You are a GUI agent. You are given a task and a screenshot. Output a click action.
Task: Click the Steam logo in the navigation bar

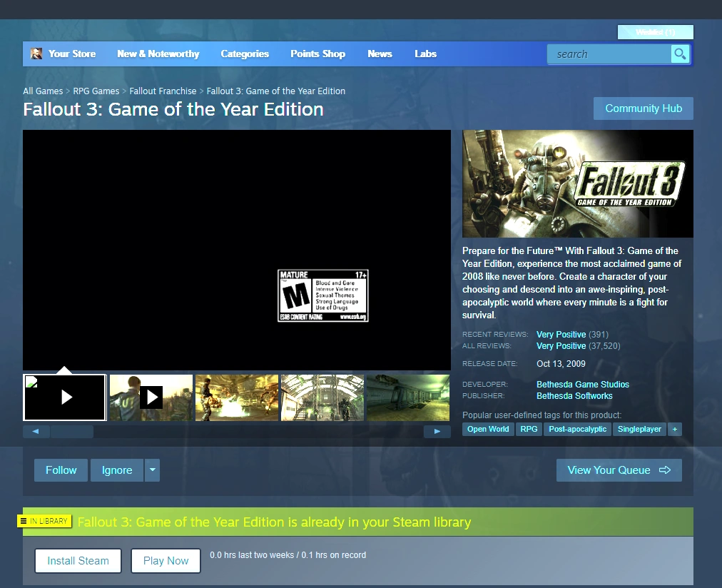click(x=36, y=54)
